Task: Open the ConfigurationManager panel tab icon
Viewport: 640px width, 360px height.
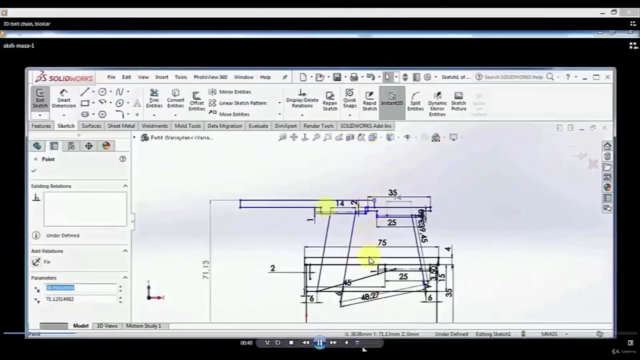Action: [71, 146]
